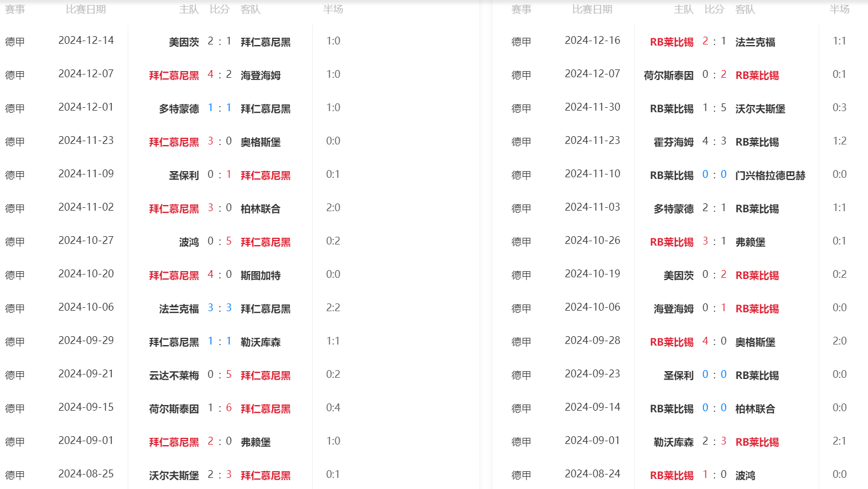The height and width of the screenshot is (489, 868).
Task: Click the date 2024-09-15
Action: (x=86, y=407)
